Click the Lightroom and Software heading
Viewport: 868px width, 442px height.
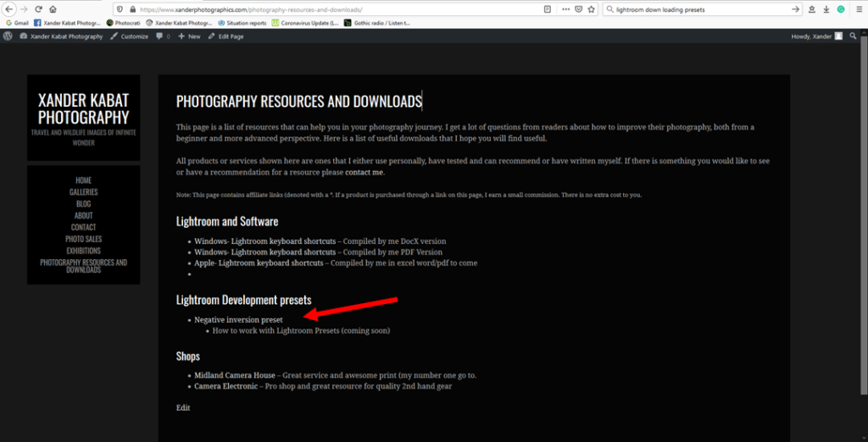pyautogui.click(x=227, y=222)
